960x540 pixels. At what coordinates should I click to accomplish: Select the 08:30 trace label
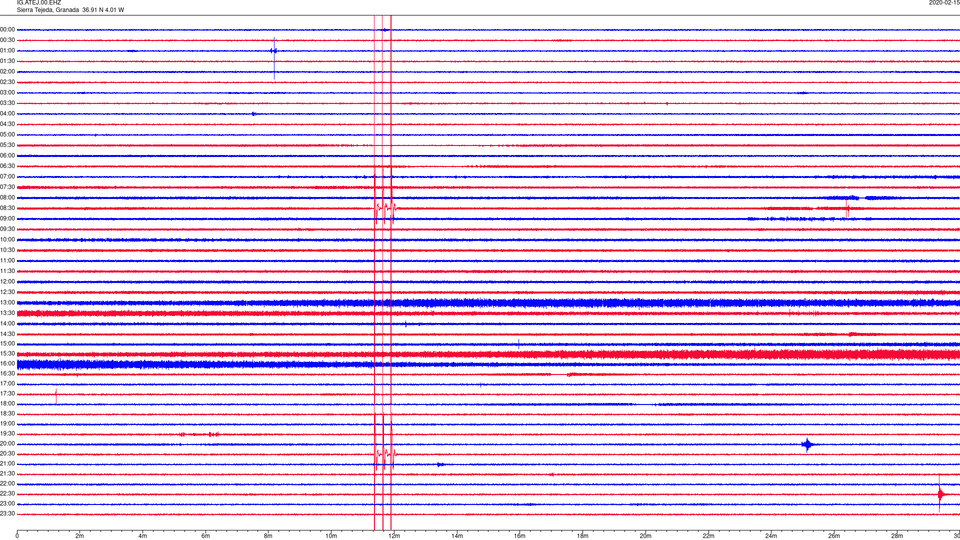7,208
